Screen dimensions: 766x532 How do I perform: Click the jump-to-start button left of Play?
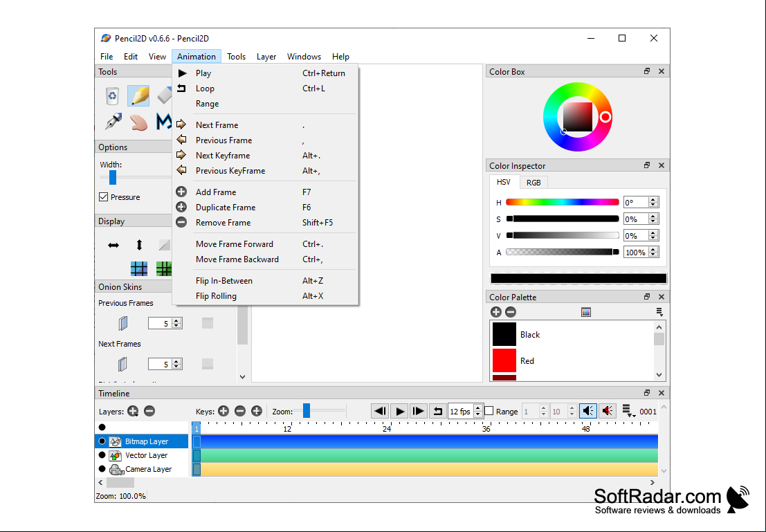coord(380,412)
